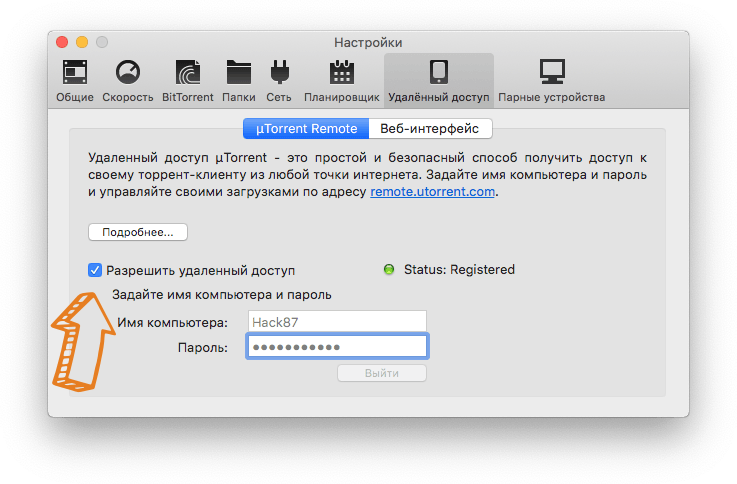This screenshot has width=737, height=484.
Task: Open the Сеть network pane
Action: coord(279,81)
